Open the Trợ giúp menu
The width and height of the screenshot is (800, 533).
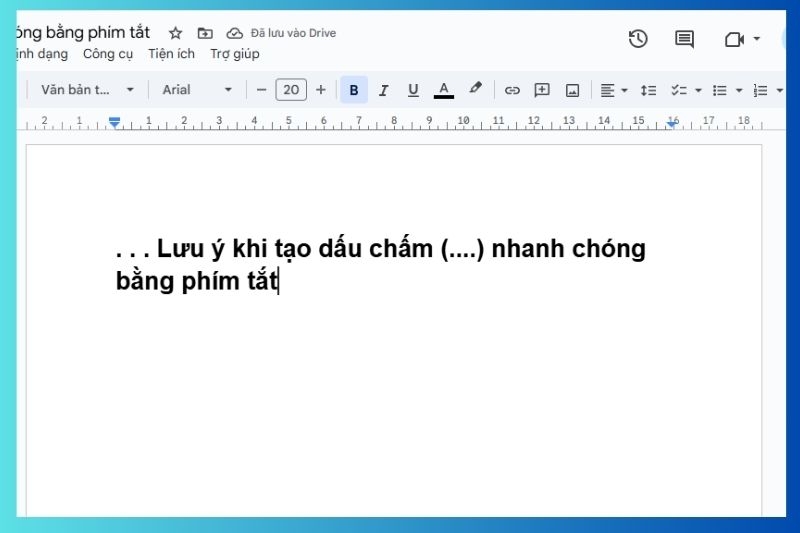tap(235, 54)
